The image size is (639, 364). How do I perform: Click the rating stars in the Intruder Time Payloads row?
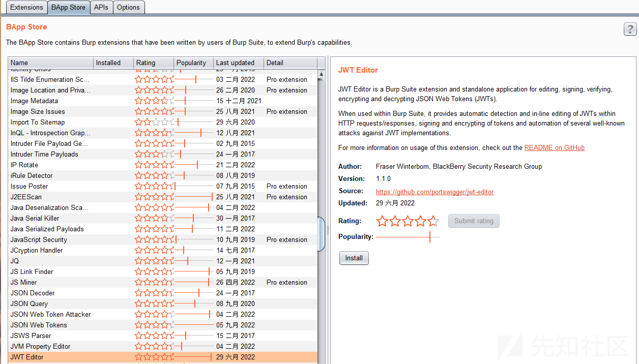click(x=154, y=154)
